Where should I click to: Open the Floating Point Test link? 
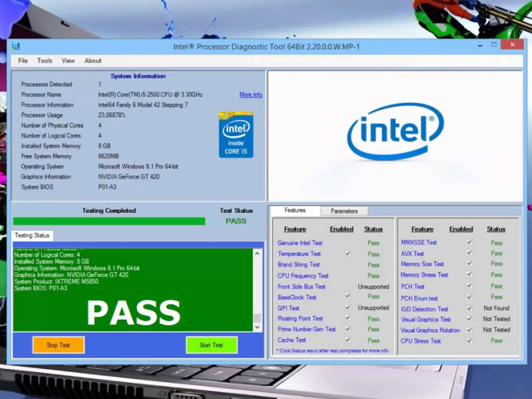click(x=301, y=319)
